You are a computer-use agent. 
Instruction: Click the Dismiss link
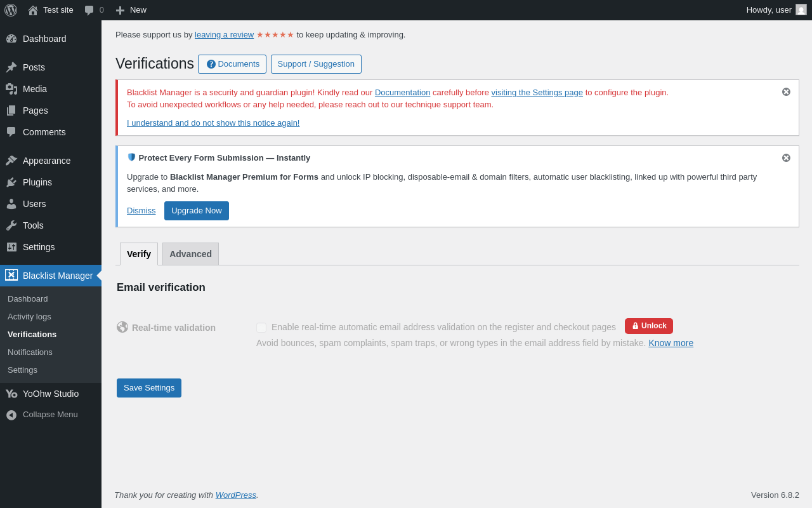(141, 211)
